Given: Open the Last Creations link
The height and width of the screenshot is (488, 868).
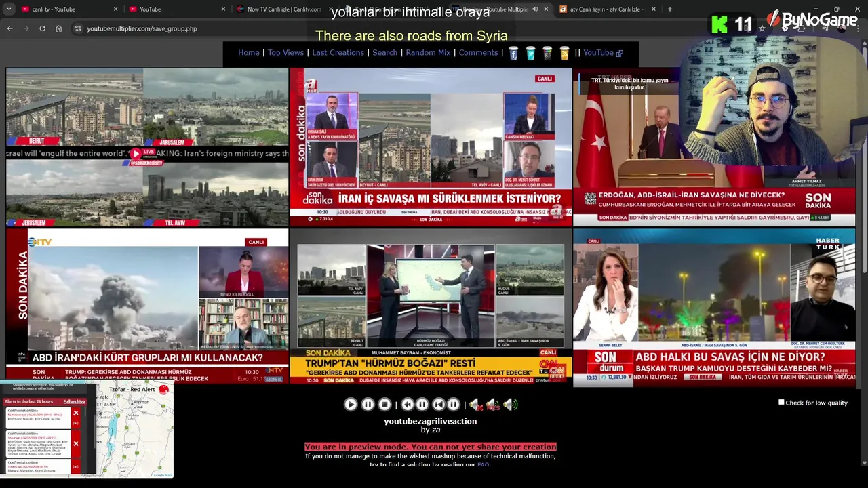Looking at the screenshot, I should (338, 53).
